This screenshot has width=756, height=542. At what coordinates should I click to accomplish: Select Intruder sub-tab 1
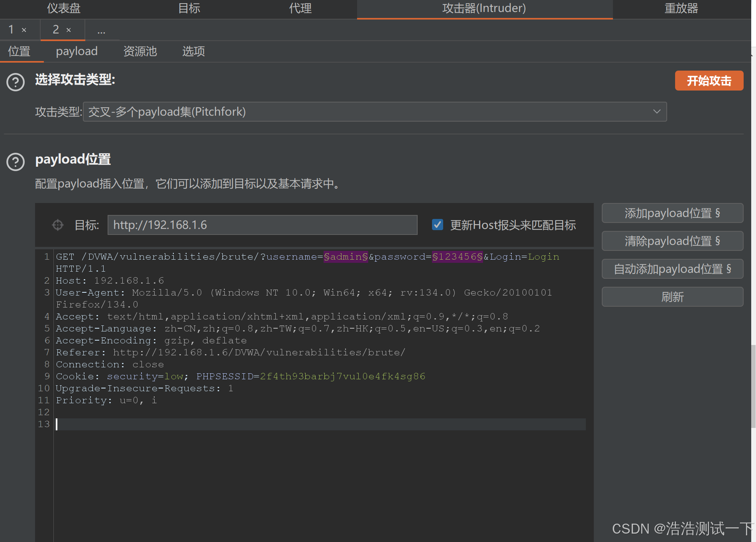click(11, 30)
